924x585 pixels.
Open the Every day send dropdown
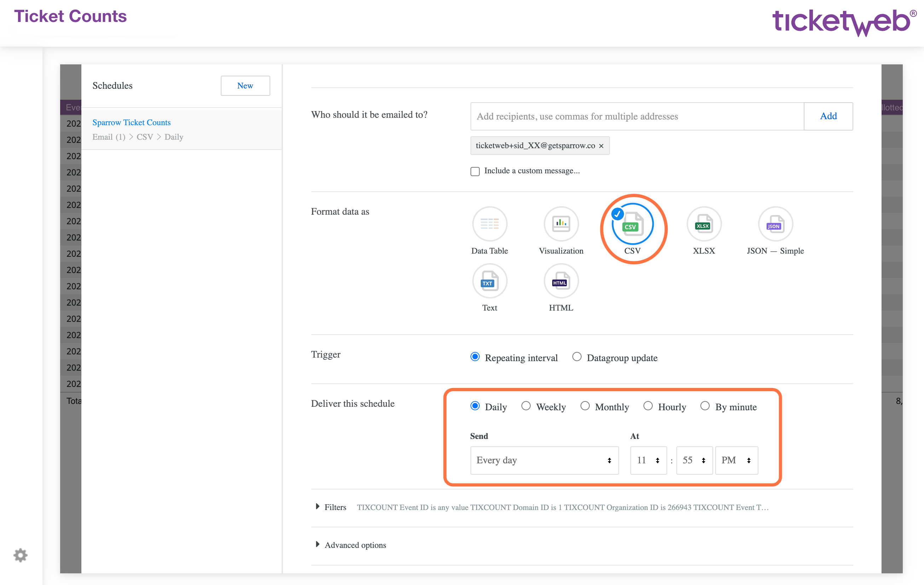pos(544,461)
